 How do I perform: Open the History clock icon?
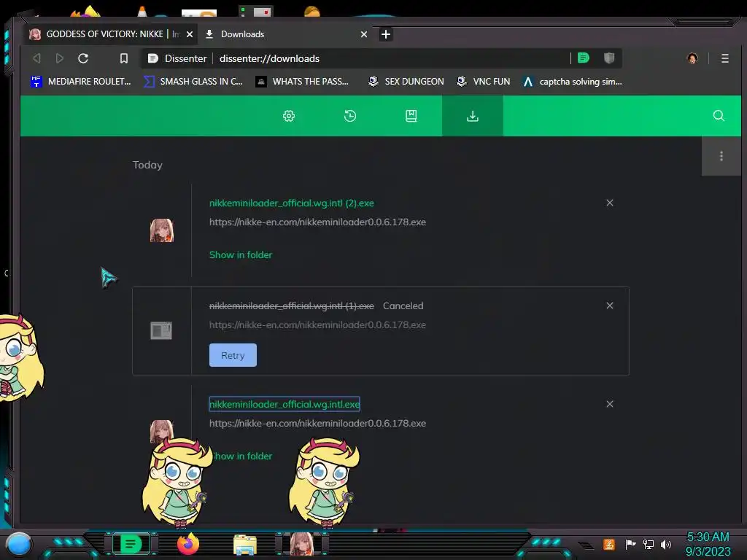350,116
